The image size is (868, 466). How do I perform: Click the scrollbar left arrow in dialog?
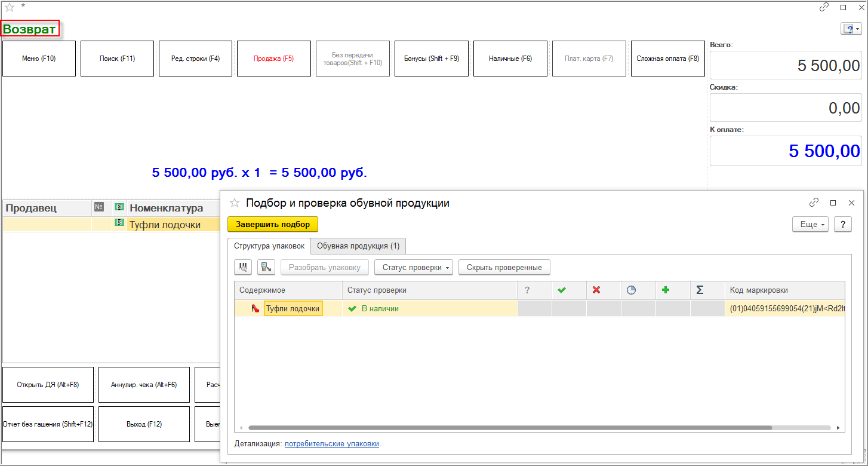click(x=241, y=428)
